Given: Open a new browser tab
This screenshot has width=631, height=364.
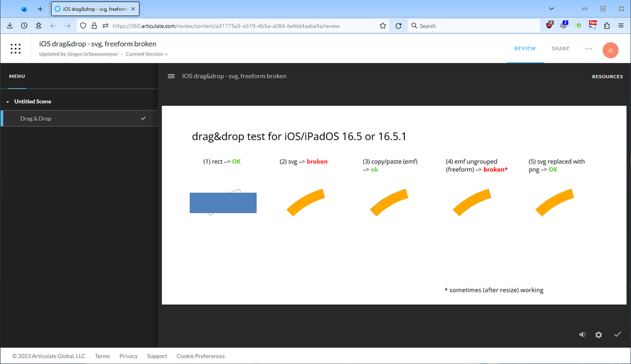Looking at the screenshot, I should (x=40, y=9).
